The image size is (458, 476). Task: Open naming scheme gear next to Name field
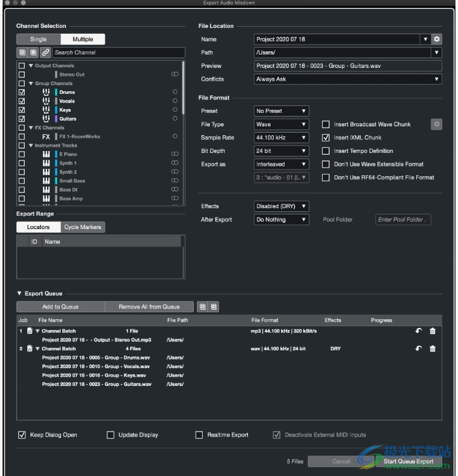436,39
